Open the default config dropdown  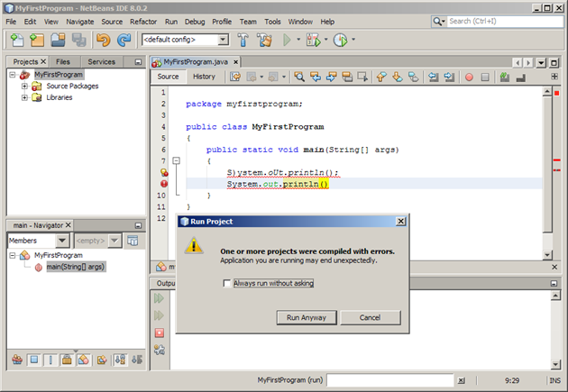[223, 40]
